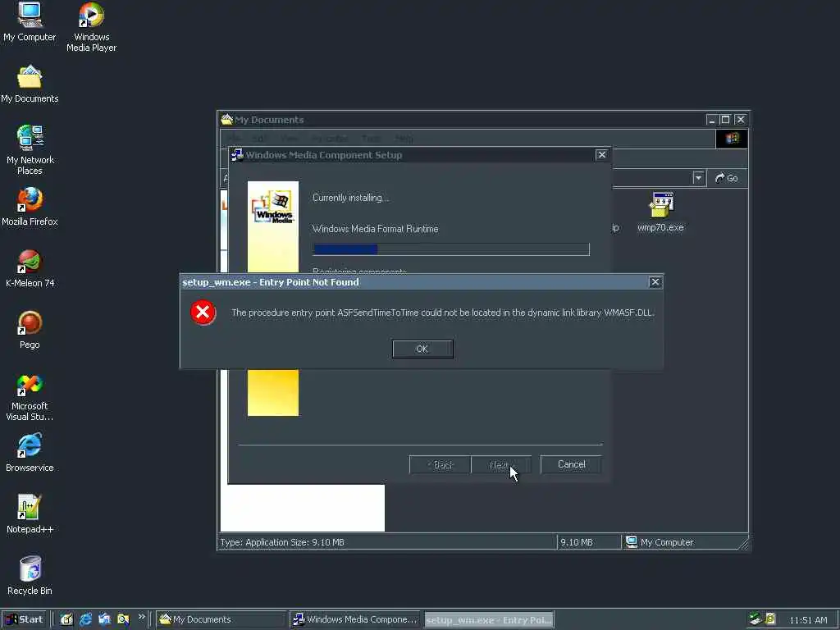This screenshot has width=840, height=630.
Task: Click the My Documents folder icon in title bar
Action: coord(226,119)
